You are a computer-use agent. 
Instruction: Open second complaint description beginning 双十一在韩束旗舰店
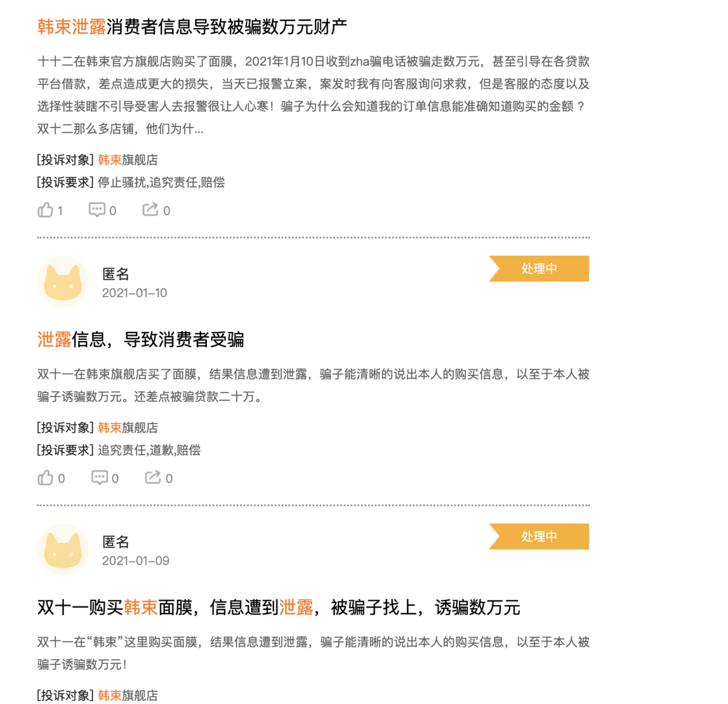(313, 385)
